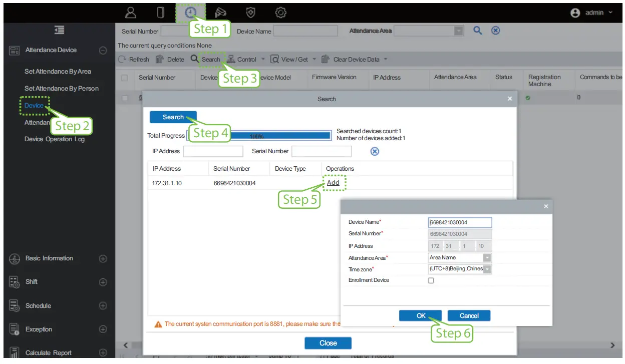The image size is (625, 364).
Task: Open the Clear Device Data menu
Action: point(355,59)
